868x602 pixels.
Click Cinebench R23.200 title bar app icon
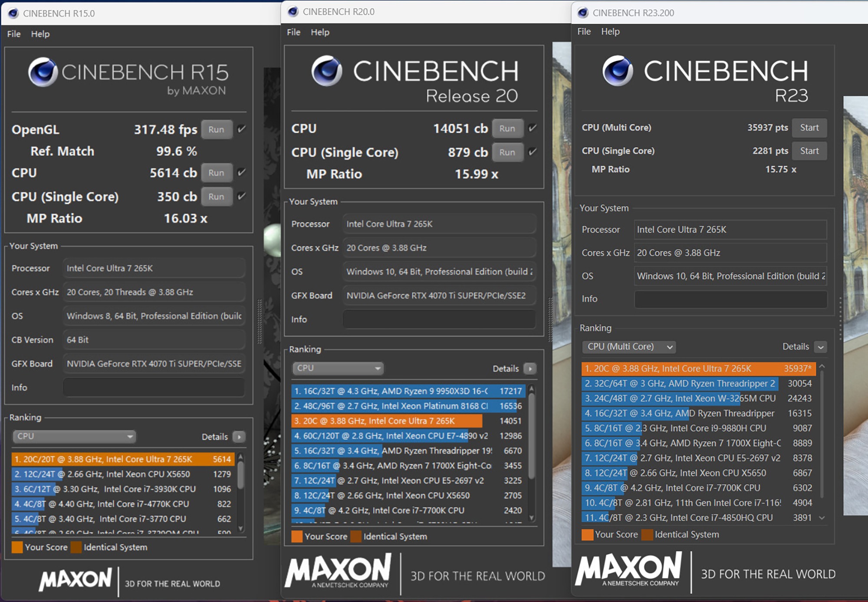point(583,13)
